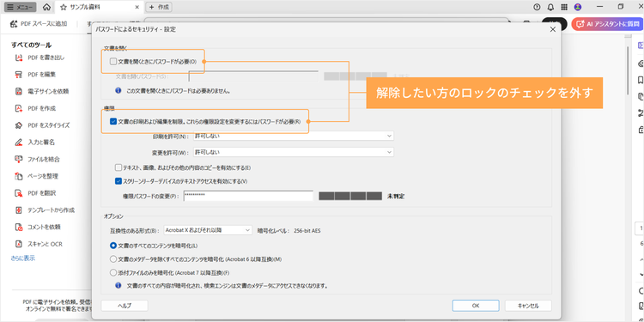
Task: Select the 入力と署名 tool
Action: (36, 142)
